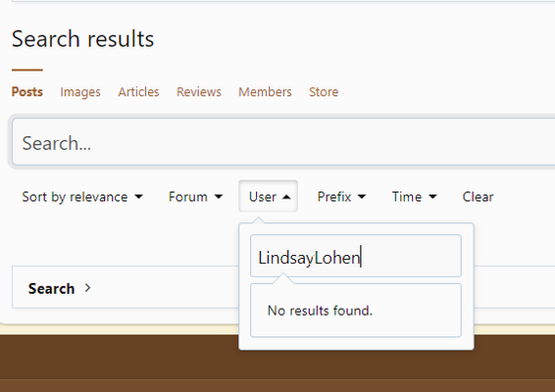Switch to the Store tab

324,92
